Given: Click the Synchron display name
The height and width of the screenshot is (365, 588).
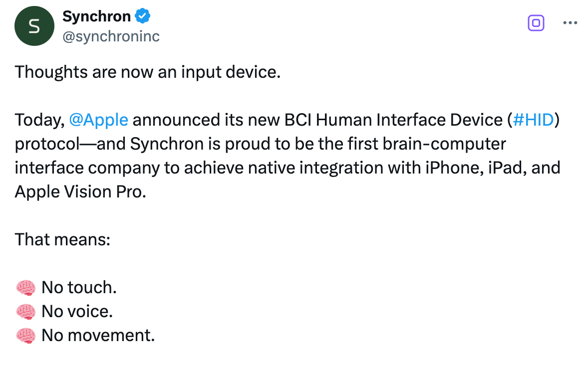Looking at the screenshot, I should pyautogui.click(x=96, y=16).
